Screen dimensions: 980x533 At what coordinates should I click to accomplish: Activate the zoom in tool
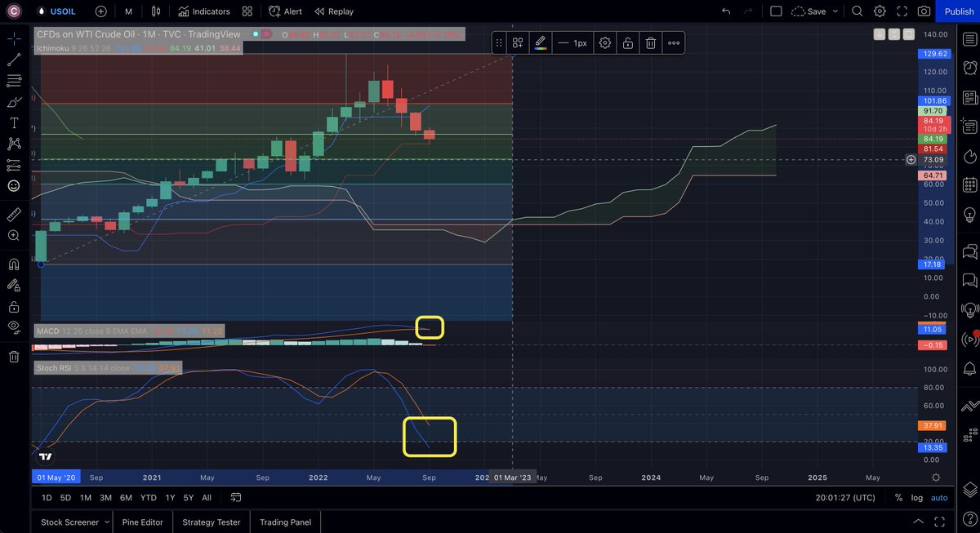(14, 235)
